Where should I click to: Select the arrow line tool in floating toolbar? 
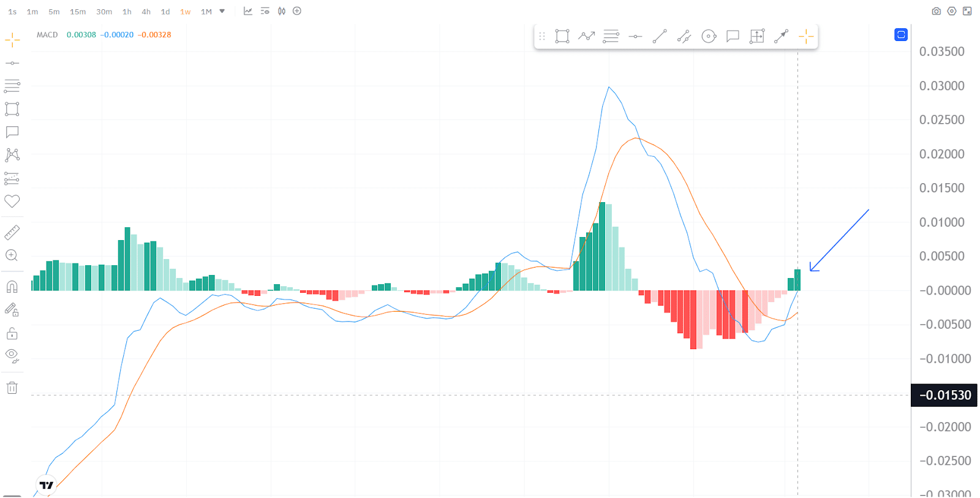[x=781, y=36]
